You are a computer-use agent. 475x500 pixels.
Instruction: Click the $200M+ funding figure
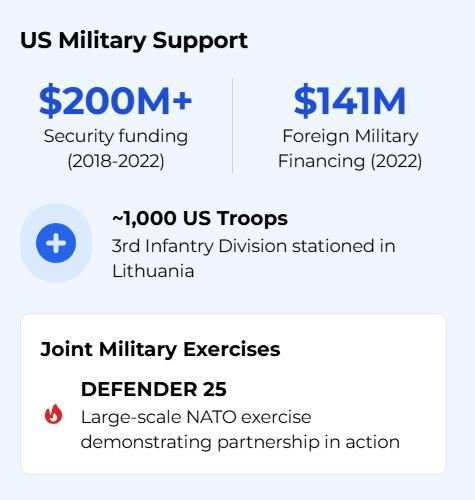point(115,101)
